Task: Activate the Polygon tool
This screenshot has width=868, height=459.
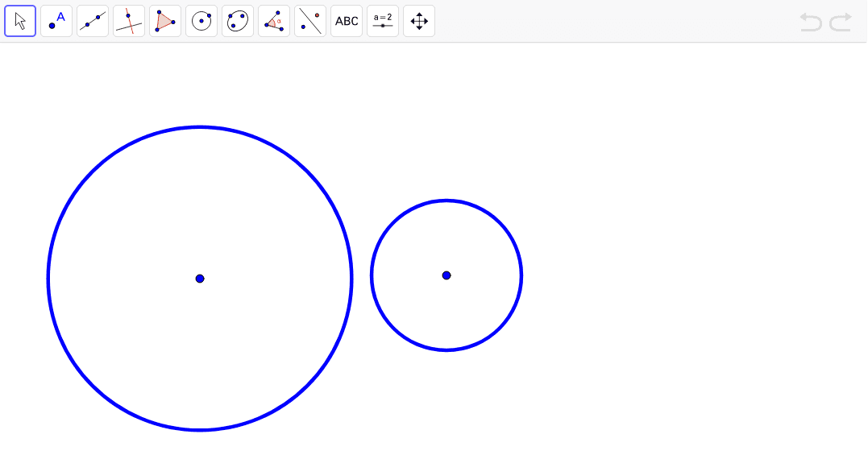Action: point(165,21)
